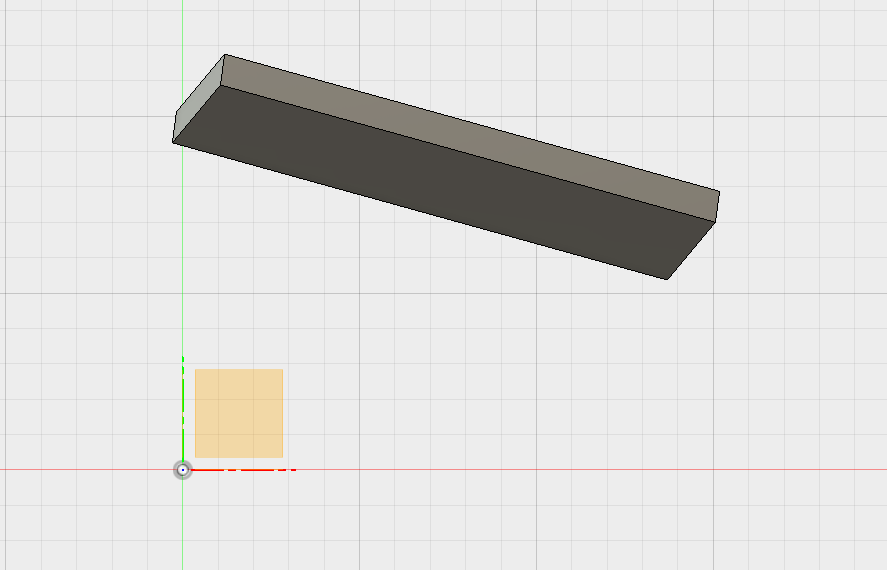Select the box's upper right corner vertex
Viewport: 887px width, 570px height.
[x=719, y=192]
